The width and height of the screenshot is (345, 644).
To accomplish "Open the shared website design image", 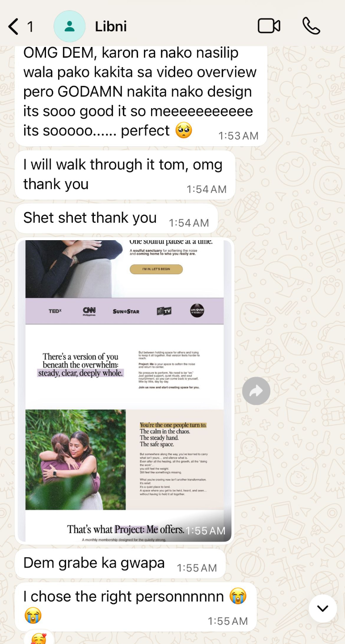I will (125, 391).
